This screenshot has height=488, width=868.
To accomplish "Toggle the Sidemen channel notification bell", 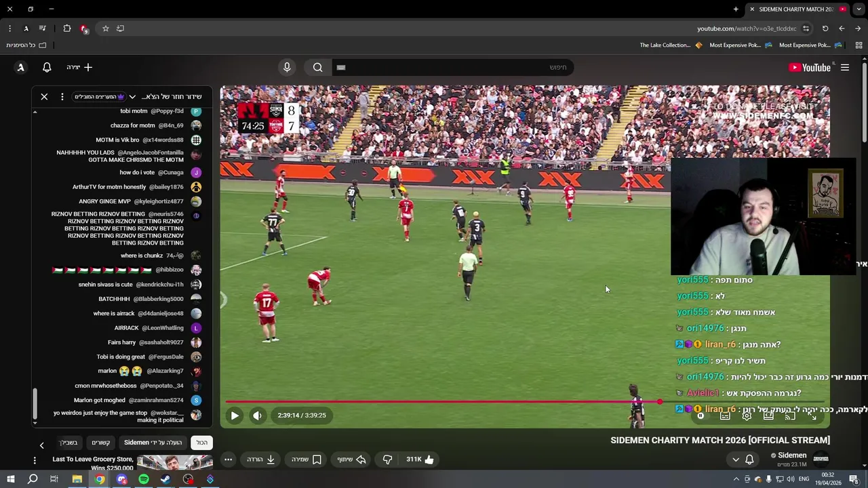I will click(749, 460).
